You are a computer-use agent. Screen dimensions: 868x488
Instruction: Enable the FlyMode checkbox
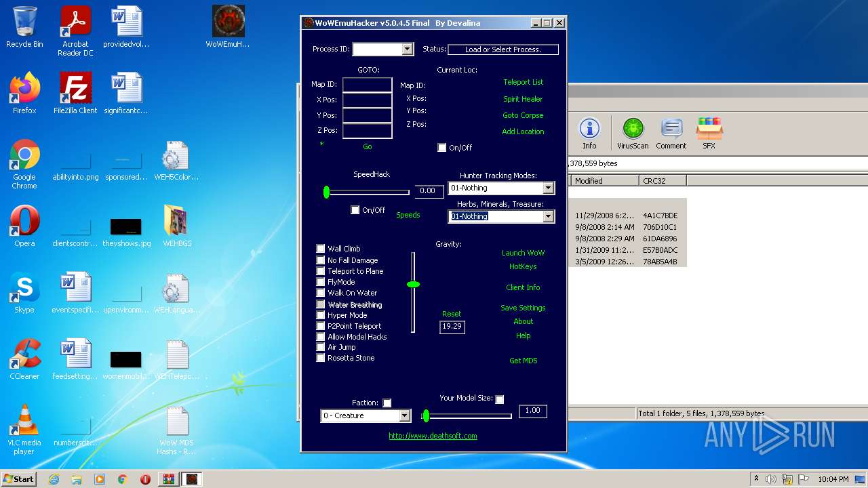tap(321, 282)
